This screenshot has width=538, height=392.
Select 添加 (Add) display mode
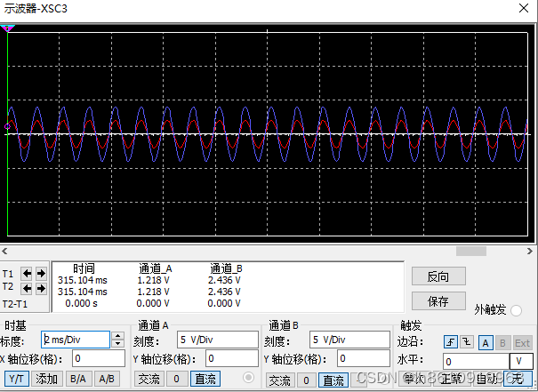47,379
